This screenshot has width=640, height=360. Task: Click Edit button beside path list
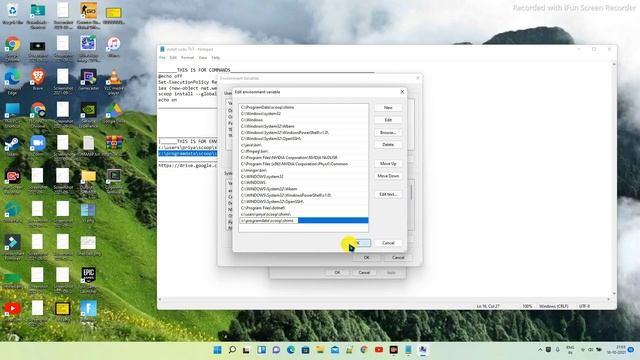pyautogui.click(x=388, y=120)
